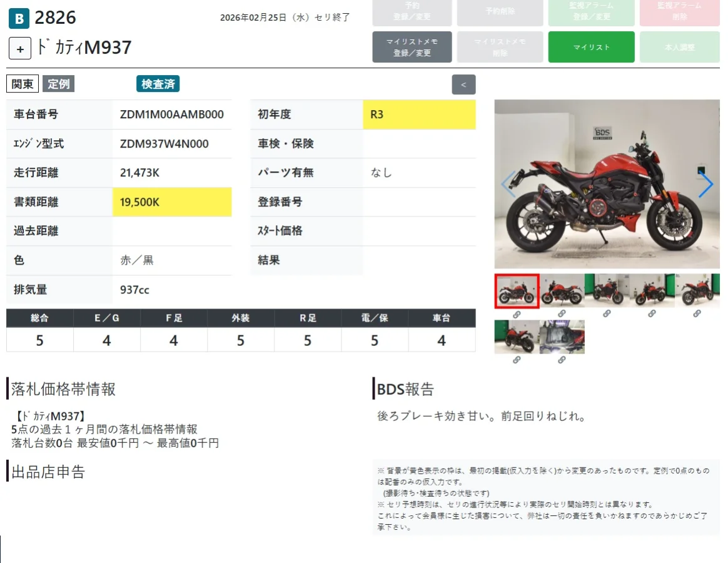The height and width of the screenshot is (563, 728).
Task: Select the 関東 tag
Action: click(23, 84)
